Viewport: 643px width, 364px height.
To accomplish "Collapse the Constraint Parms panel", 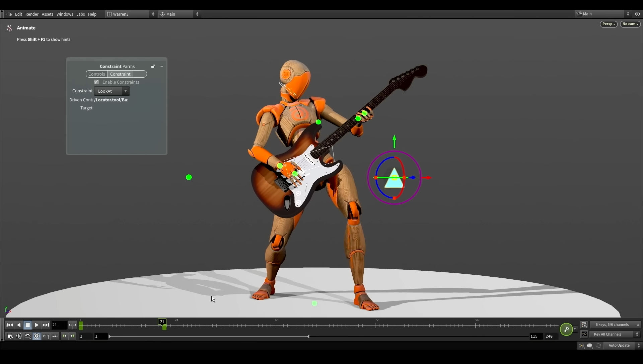I will tap(162, 66).
